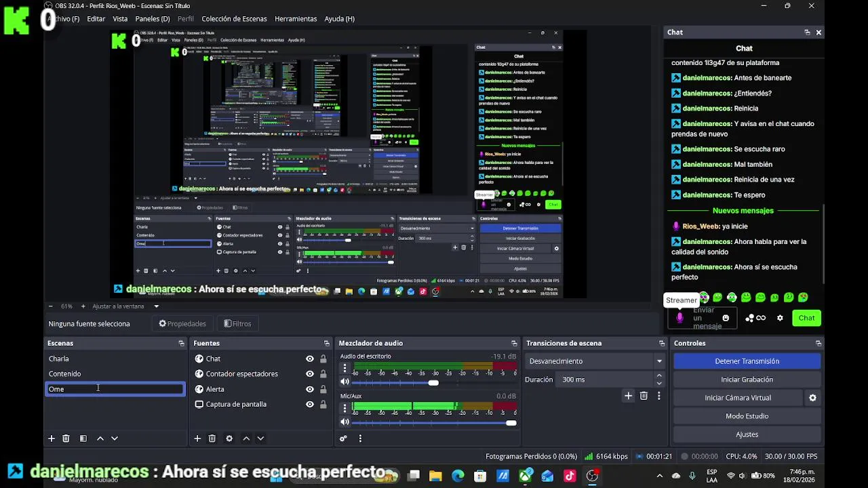Mute the Mic/Aux speaker
Viewport: 868px width, 488px height.
[344, 422]
